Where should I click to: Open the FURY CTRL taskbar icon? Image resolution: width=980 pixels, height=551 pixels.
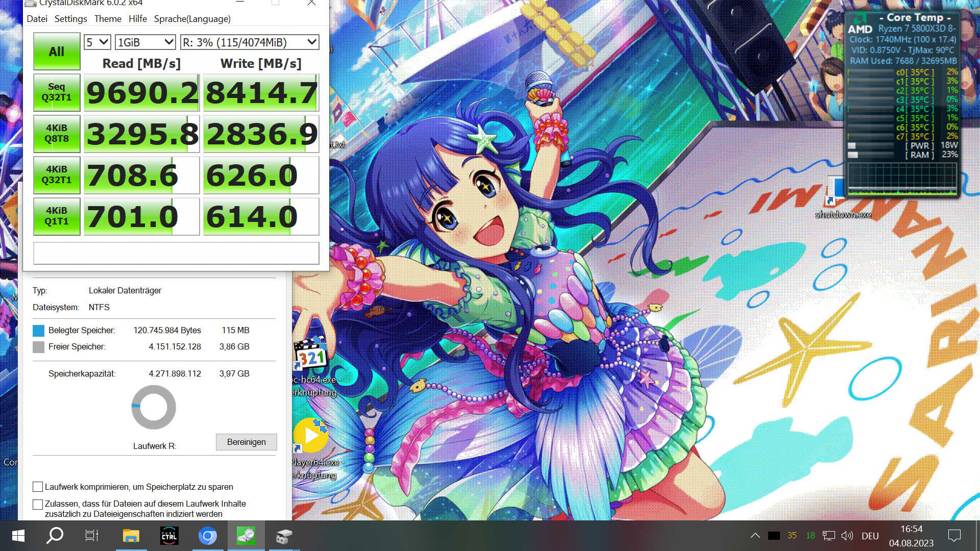point(169,536)
